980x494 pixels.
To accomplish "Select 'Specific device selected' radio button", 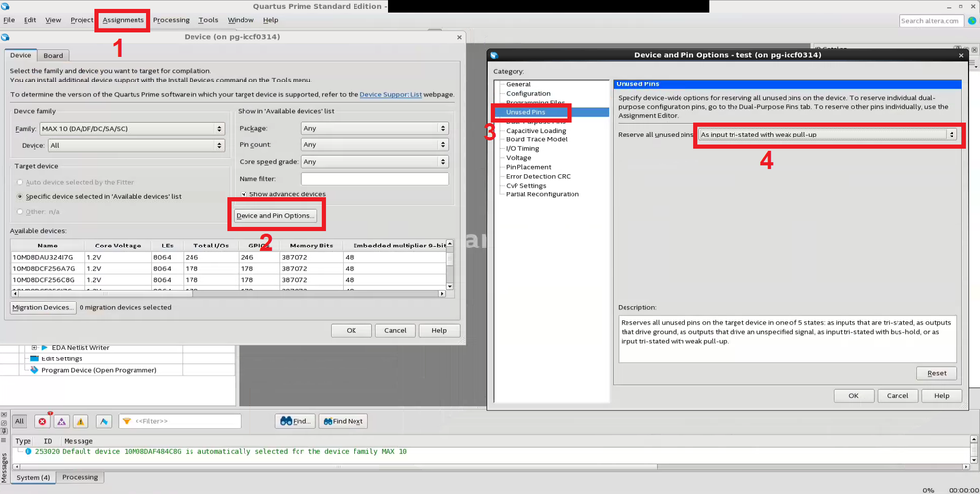I will click(x=20, y=196).
